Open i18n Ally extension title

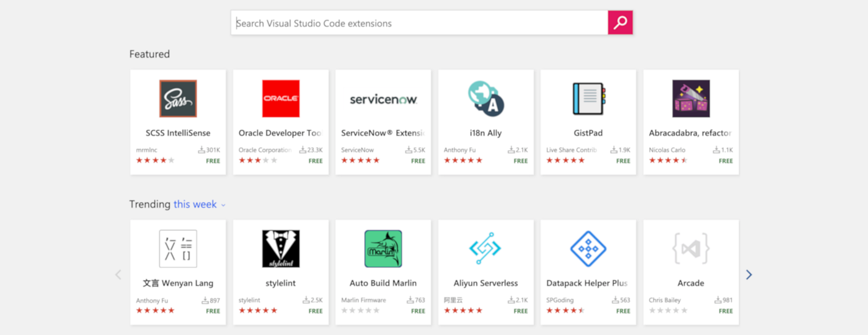(486, 133)
